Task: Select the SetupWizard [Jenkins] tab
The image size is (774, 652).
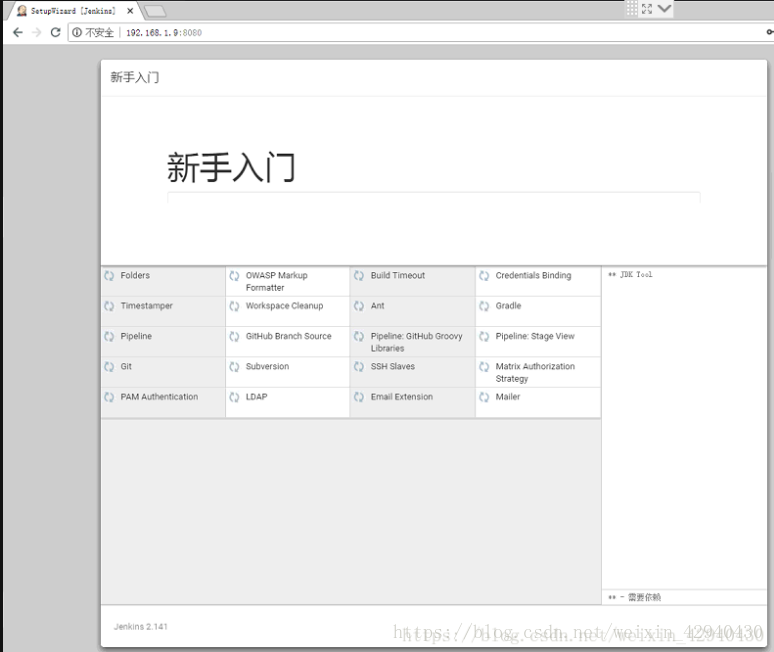Action: coord(74,11)
